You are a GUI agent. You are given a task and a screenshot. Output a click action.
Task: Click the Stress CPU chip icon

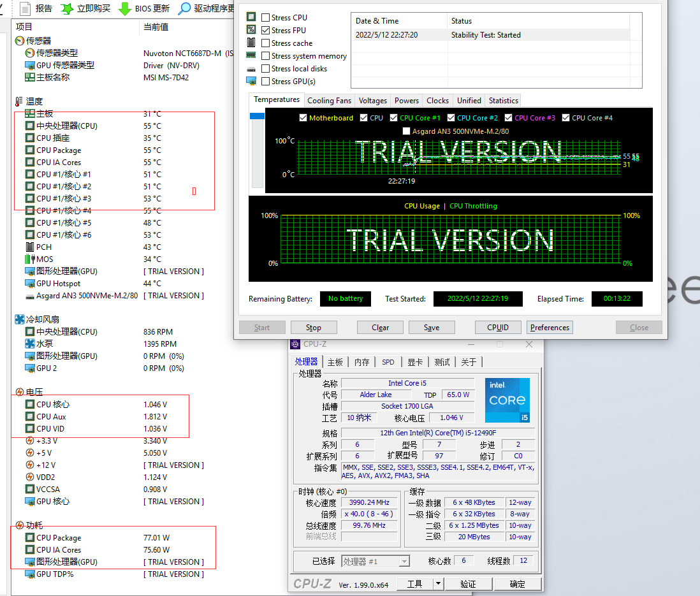click(x=251, y=17)
